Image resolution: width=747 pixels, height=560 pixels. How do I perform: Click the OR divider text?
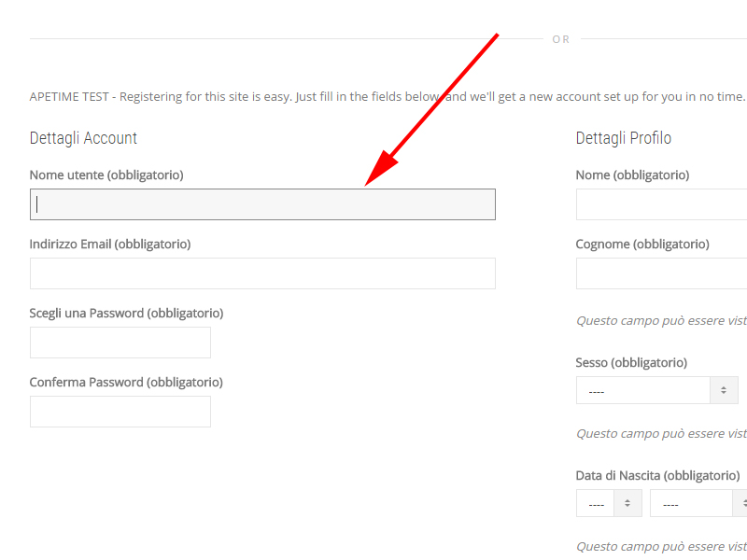pyautogui.click(x=560, y=39)
